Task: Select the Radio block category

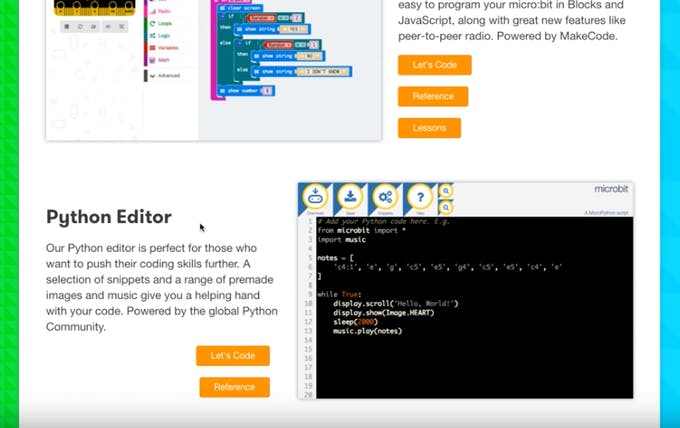Action: 171,11
